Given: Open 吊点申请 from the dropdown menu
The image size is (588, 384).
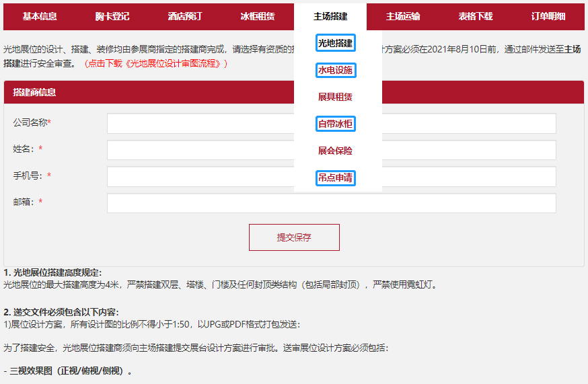Looking at the screenshot, I should click(x=335, y=178).
